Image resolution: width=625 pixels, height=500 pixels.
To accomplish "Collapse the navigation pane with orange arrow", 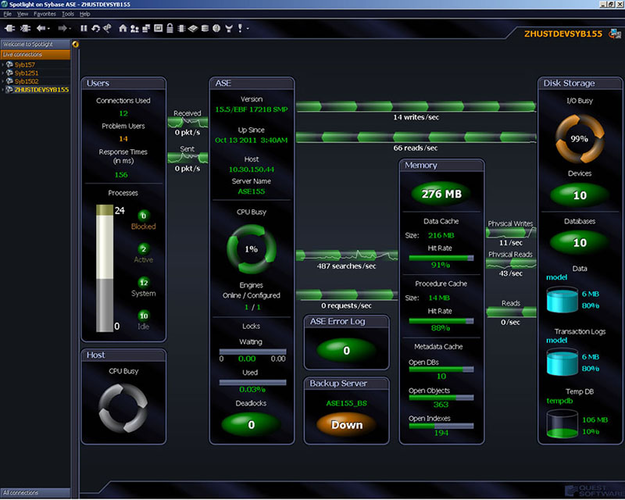I will pyautogui.click(x=75, y=44).
